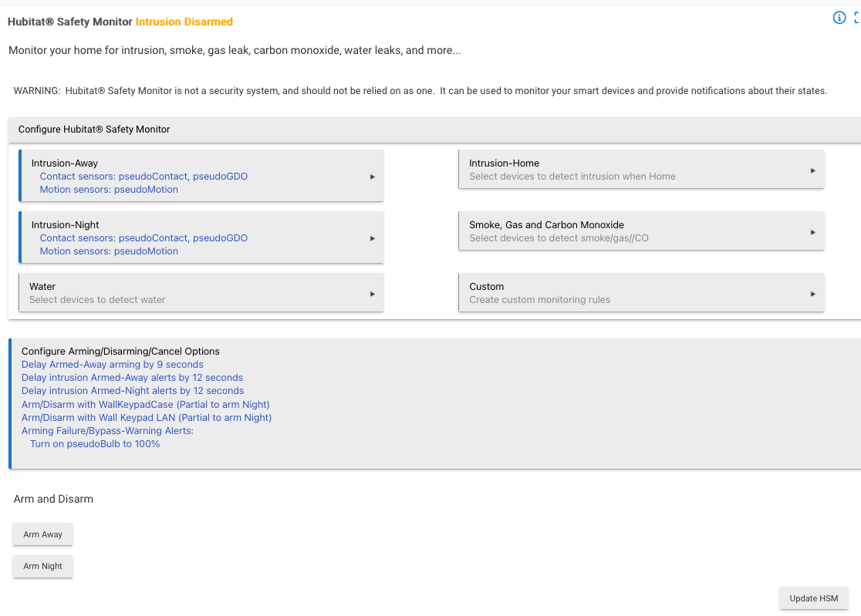Viewport: 861px width, 616px height.
Task: Click the Arm Night button
Action: point(43,566)
